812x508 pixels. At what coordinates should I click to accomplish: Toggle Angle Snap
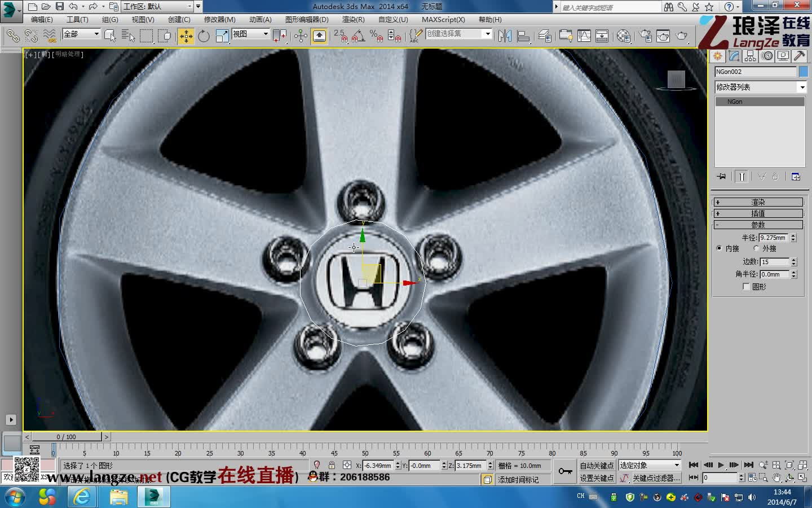coord(358,36)
